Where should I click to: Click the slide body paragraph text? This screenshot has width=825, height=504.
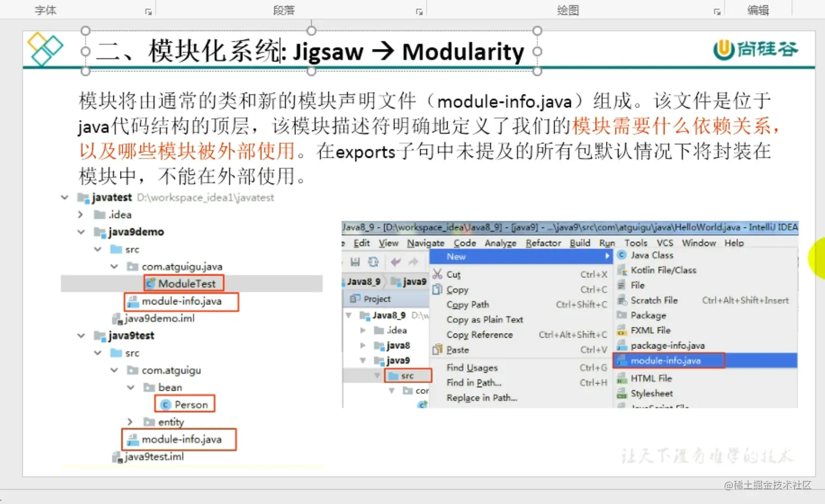428,139
